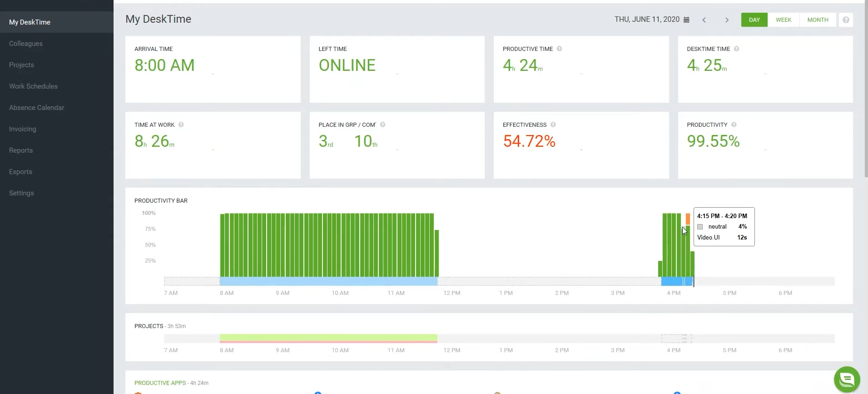The image size is (868, 394).
Task: Show Productive Time info tooltip icon
Action: [559, 49]
